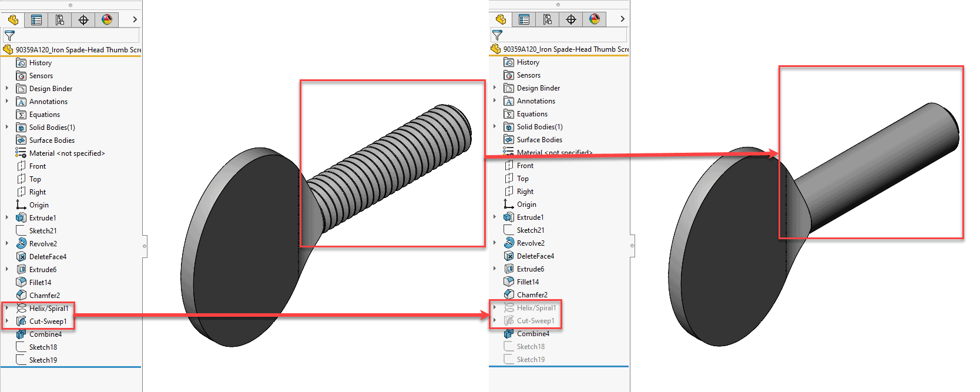
Task: Show more manager tabs arrow in right panel
Action: tap(622, 19)
